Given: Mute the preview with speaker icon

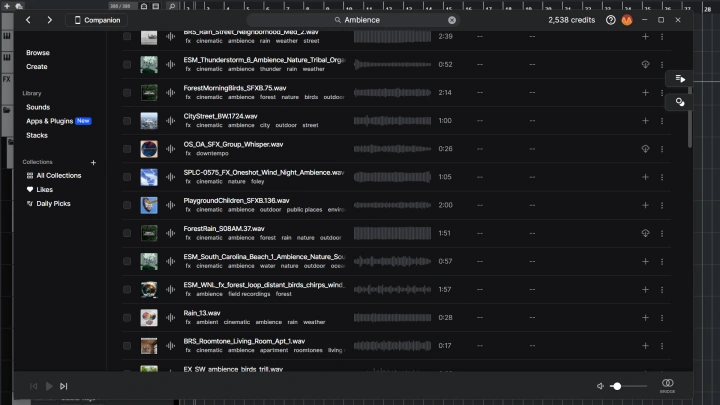Looking at the screenshot, I should 600,386.
